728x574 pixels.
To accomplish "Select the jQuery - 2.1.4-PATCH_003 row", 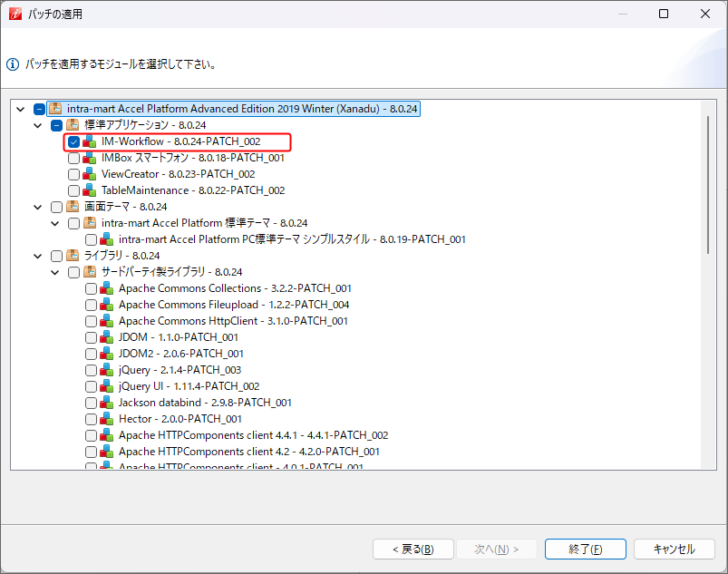I will point(180,370).
